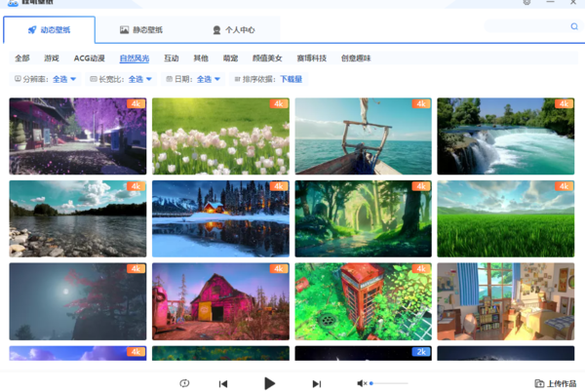Select the ACG动漫 category
This screenshot has height=392, width=585.
point(90,59)
